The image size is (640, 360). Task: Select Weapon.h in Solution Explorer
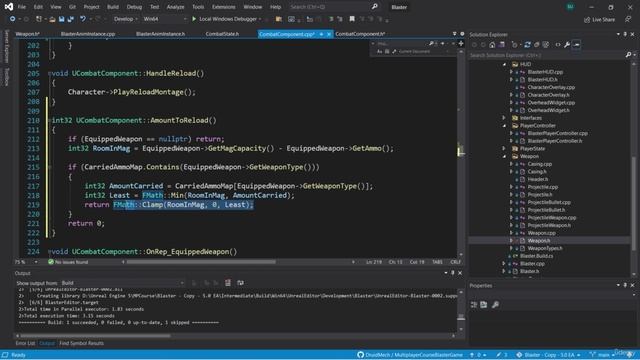(x=538, y=240)
